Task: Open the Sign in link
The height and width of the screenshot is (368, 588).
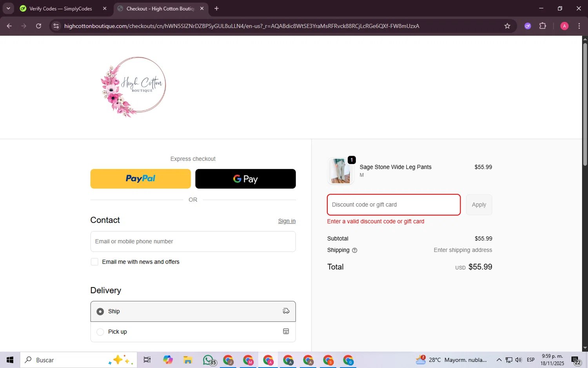Action: (x=287, y=221)
